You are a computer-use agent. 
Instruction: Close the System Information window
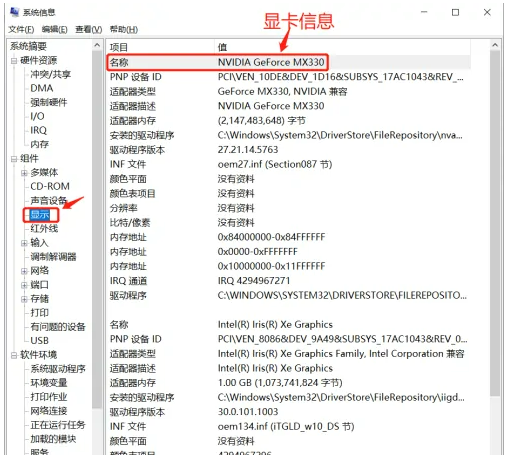(x=487, y=12)
